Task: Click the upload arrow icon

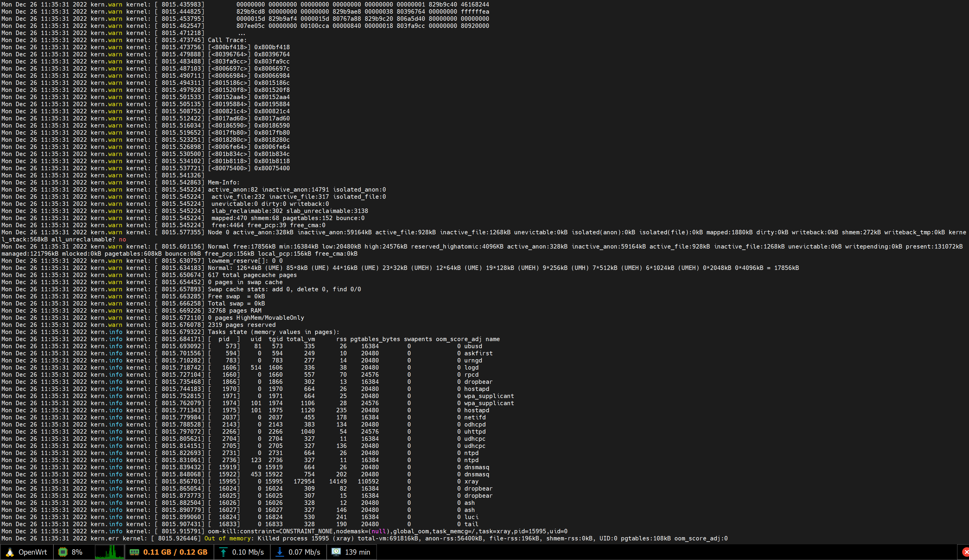Action: pos(223,552)
